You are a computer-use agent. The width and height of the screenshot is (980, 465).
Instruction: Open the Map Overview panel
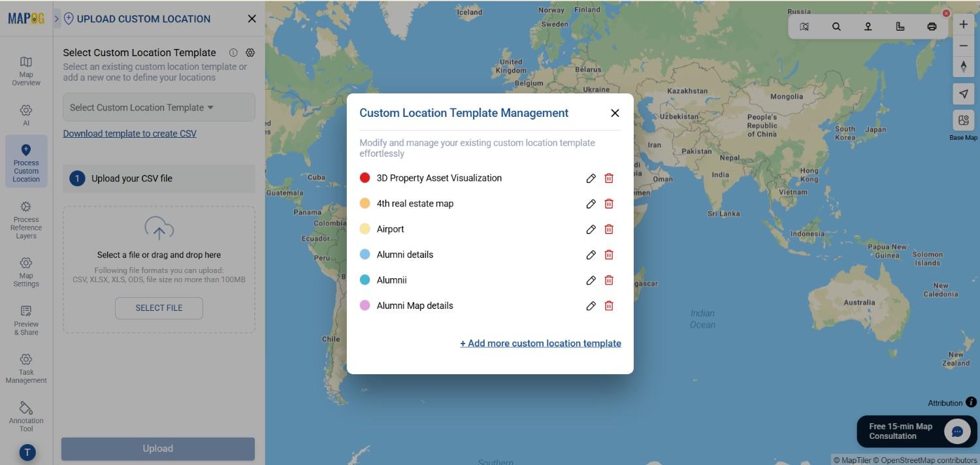tap(25, 70)
